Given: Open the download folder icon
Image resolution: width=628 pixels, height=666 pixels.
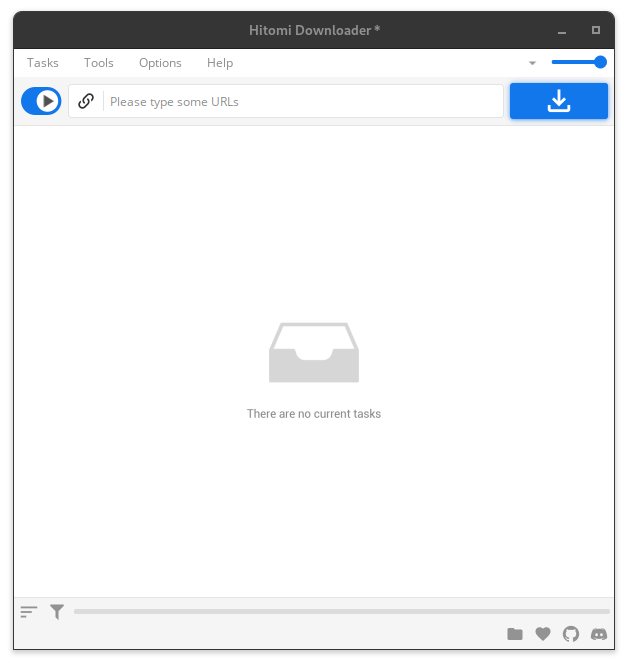Looking at the screenshot, I should pyautogui.click(x=515, y=634).
